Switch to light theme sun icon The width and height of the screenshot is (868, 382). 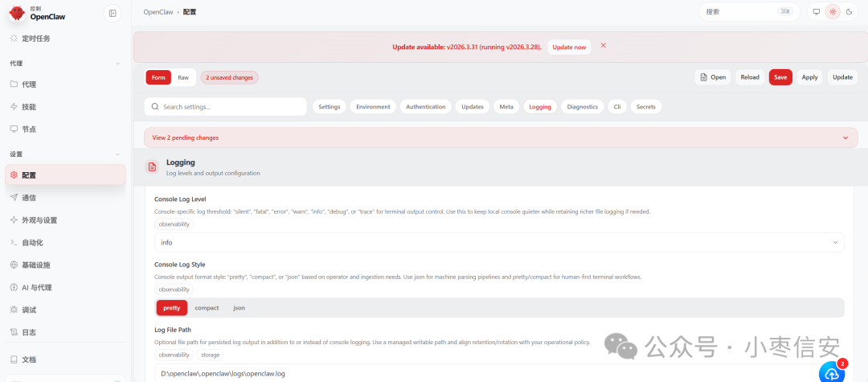click(x=833, y=11)
